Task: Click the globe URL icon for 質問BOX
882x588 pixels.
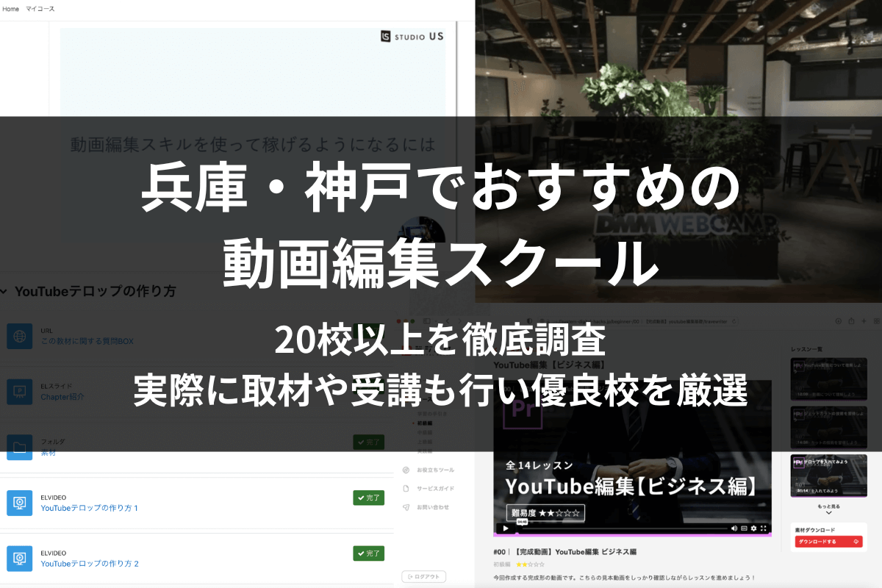Action: click(20, 336)
